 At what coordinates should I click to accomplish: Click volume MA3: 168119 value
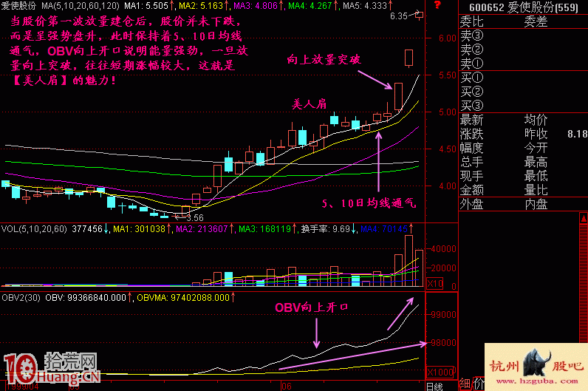(264, 229)
